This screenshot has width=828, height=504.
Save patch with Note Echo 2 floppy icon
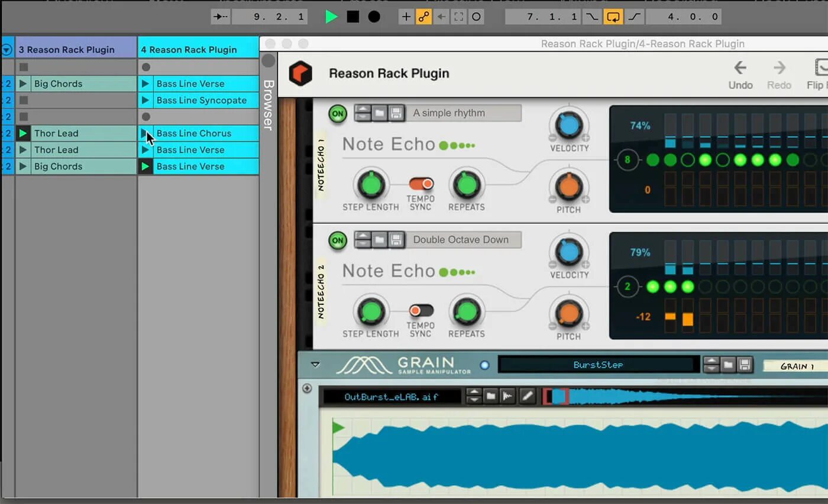tap(396, 240)
